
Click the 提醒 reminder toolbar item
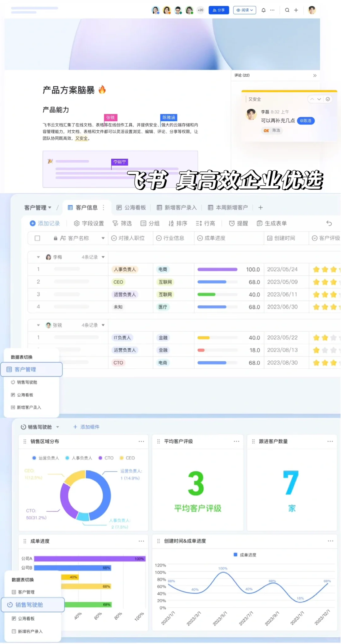coord(238,223)
